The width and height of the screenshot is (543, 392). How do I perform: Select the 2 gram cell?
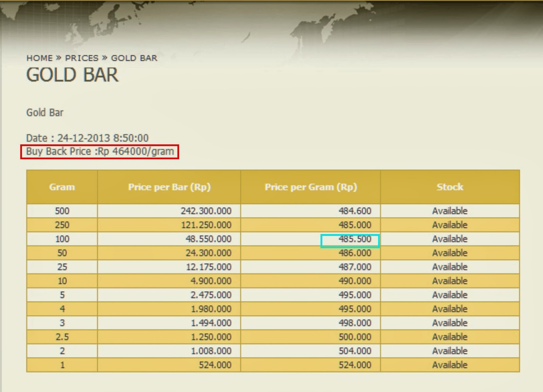click(62, 351)
